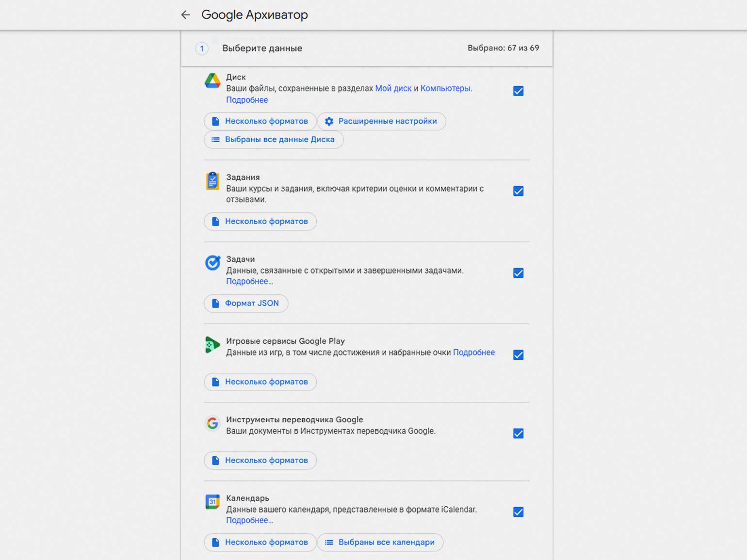Click Выбраны все данные Диска button

274,140
